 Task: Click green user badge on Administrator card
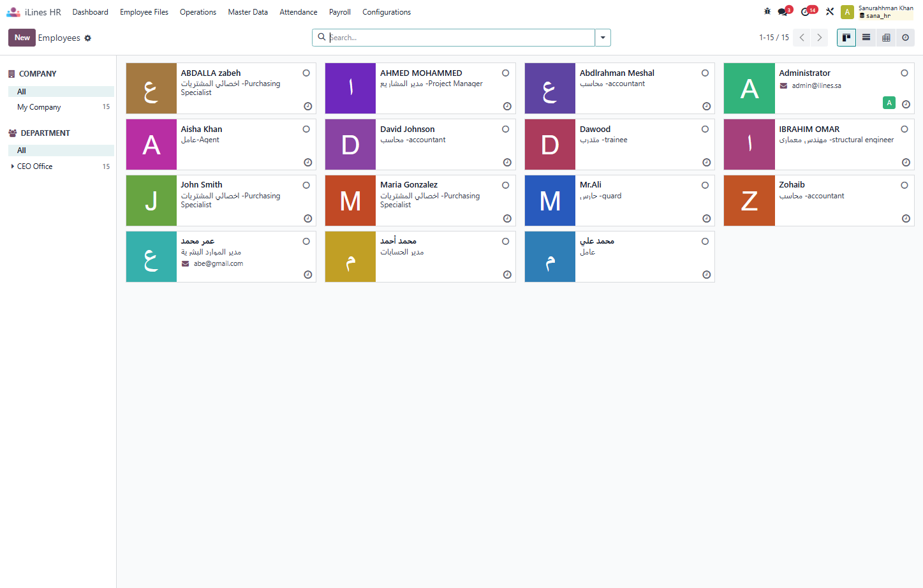pos(889,103)
